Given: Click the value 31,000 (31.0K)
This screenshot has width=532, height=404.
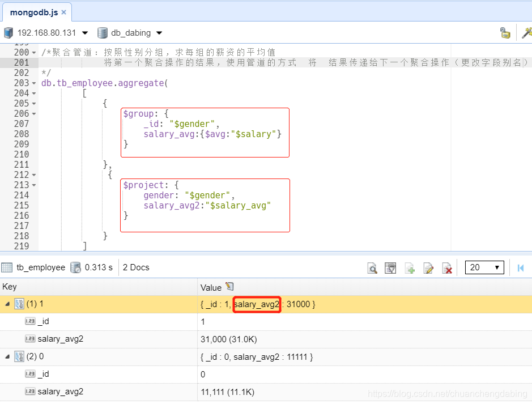Looking at the screenshot, I should (x=229, y=339).
